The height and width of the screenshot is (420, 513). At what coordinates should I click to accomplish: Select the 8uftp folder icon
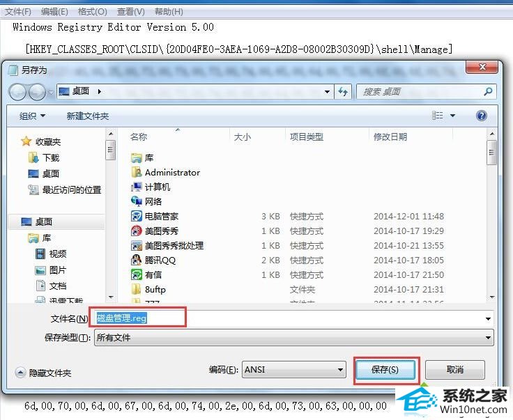pyautogui.click(x=136, y=289)
